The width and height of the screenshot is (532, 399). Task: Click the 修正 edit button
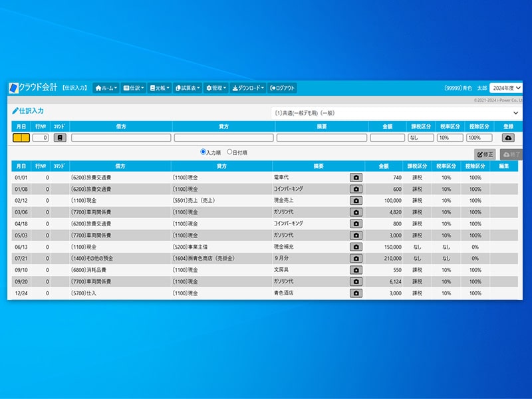click(x=485, y=154)
